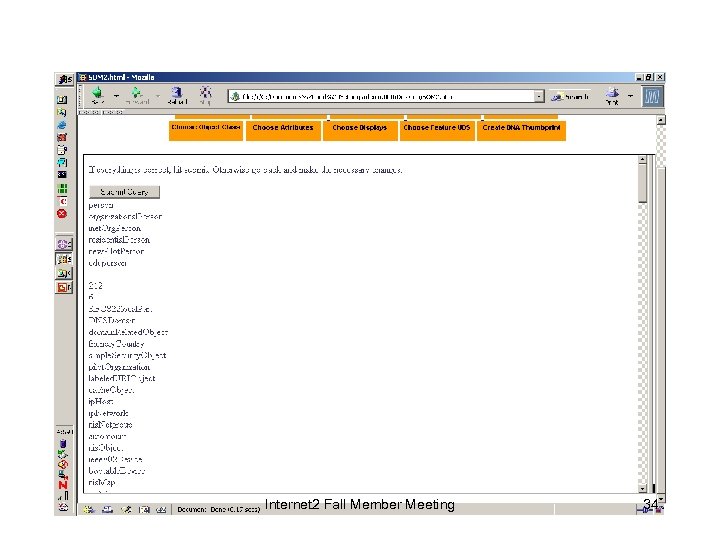This screenshot has height=540, width=720.
Task: Select the first running app taskbar button
Action: [x=64, y=244]
